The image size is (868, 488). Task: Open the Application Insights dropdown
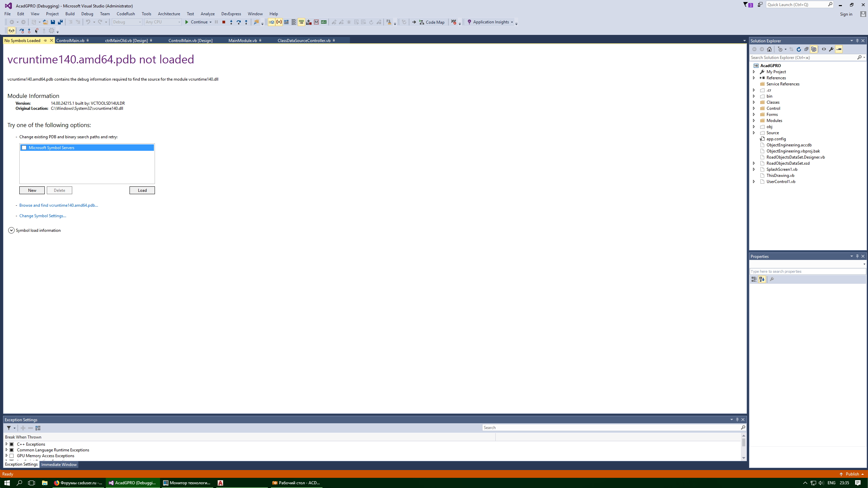click(490, 22)
